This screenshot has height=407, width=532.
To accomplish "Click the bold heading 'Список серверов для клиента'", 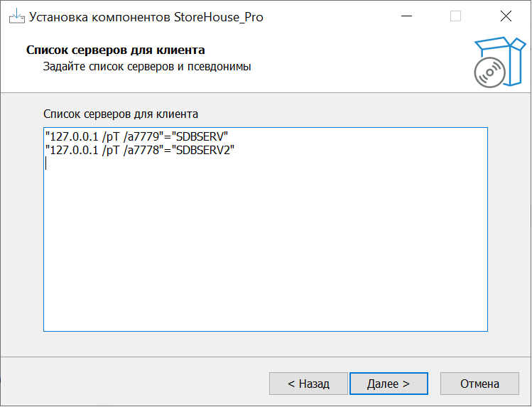I will pyautogui.click(x=116, y=50).
